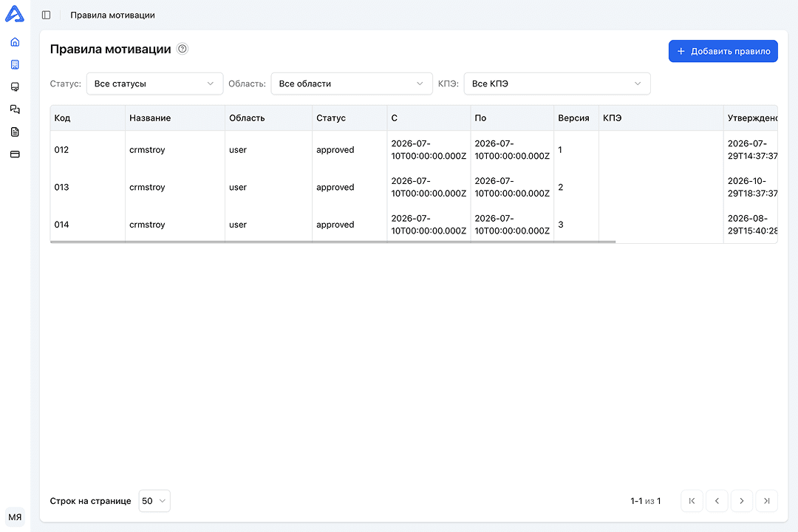
Task: Go to last page icon
Action: click(766, 501)
